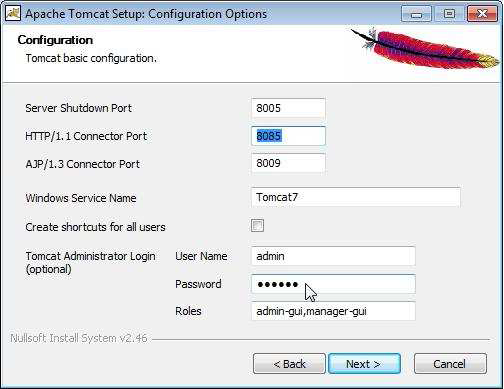
Task: Focus the Password input field
Action: click(x=333, y=284)
